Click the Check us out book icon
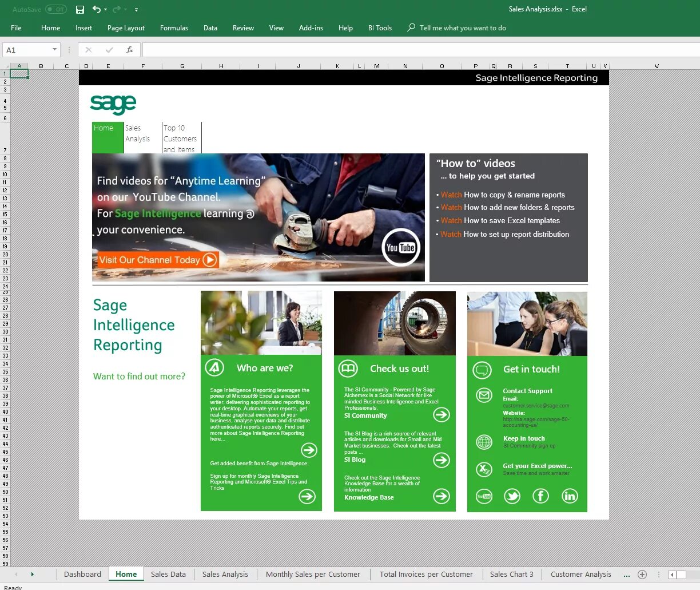 pyautogui.click(x=348, y=369)
